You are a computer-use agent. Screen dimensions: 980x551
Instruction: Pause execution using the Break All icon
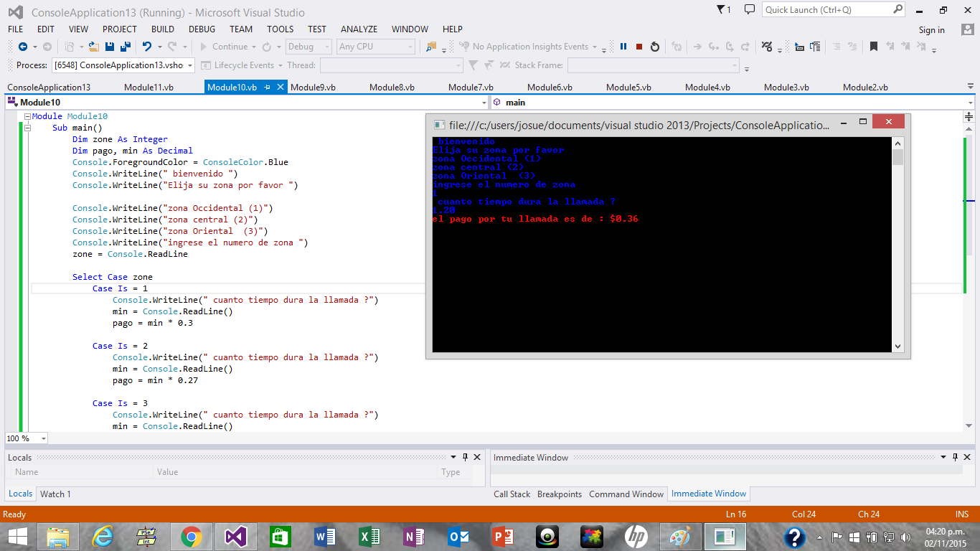[624, 45]
